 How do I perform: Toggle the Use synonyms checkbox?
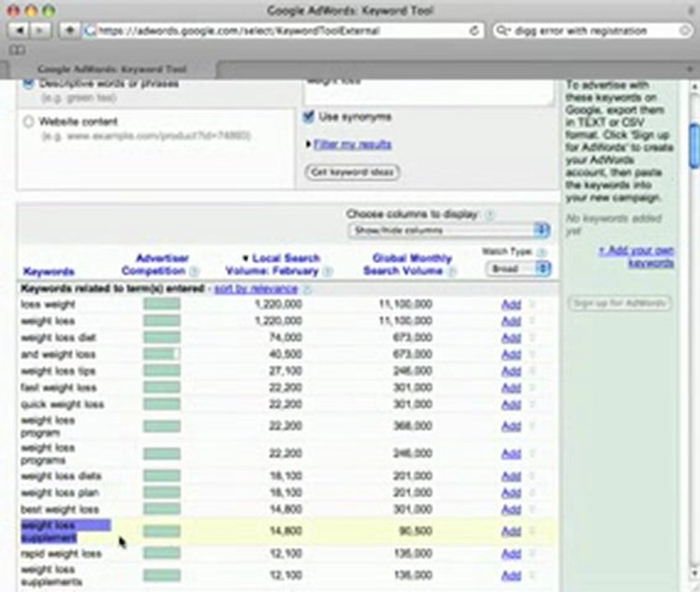pos(308,117)
